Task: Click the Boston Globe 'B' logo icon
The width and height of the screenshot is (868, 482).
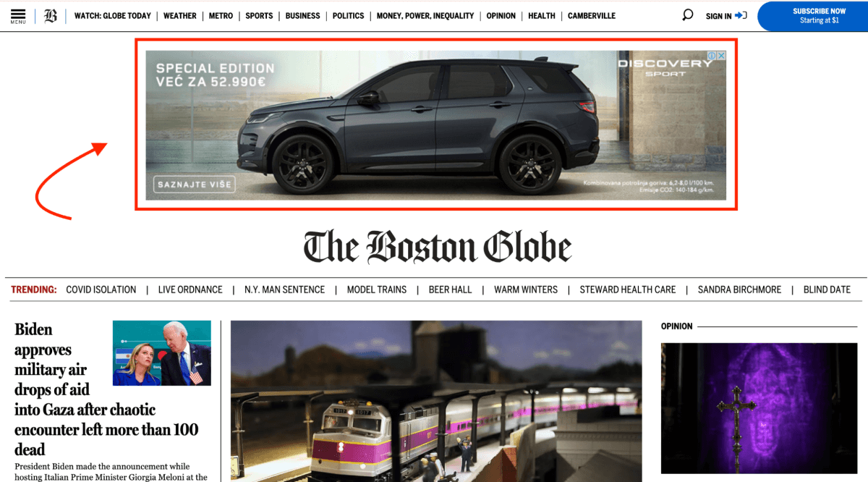Action: pos(50,16)
